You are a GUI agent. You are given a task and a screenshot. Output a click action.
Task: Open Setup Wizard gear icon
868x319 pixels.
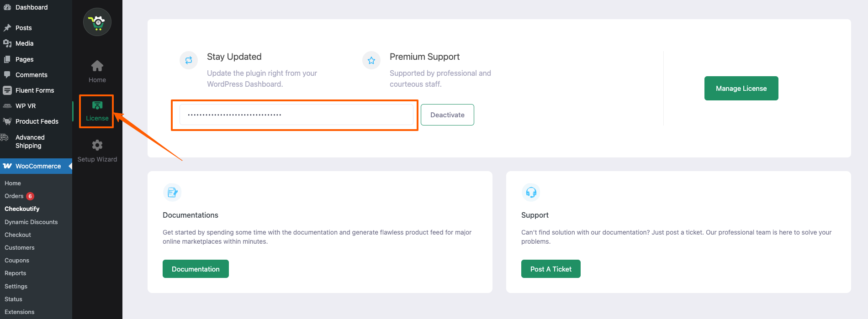click(x=97, y=145)
